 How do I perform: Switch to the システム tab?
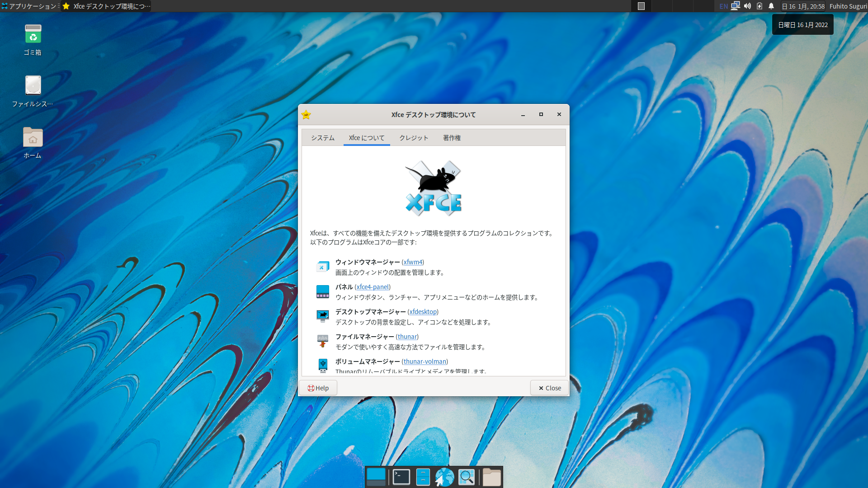pyautogui.click(x=322, y=138)
